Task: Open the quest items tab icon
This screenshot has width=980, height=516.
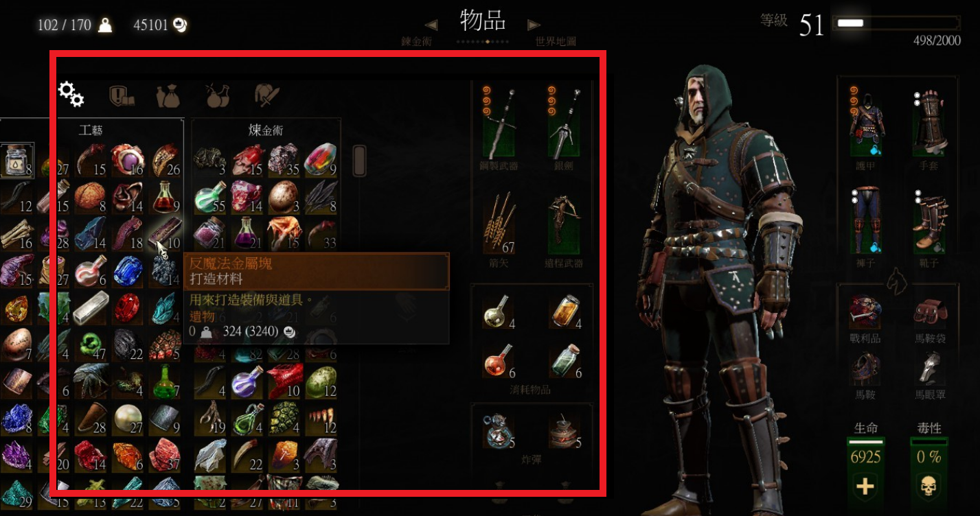Action: click(x=120, y=95)
